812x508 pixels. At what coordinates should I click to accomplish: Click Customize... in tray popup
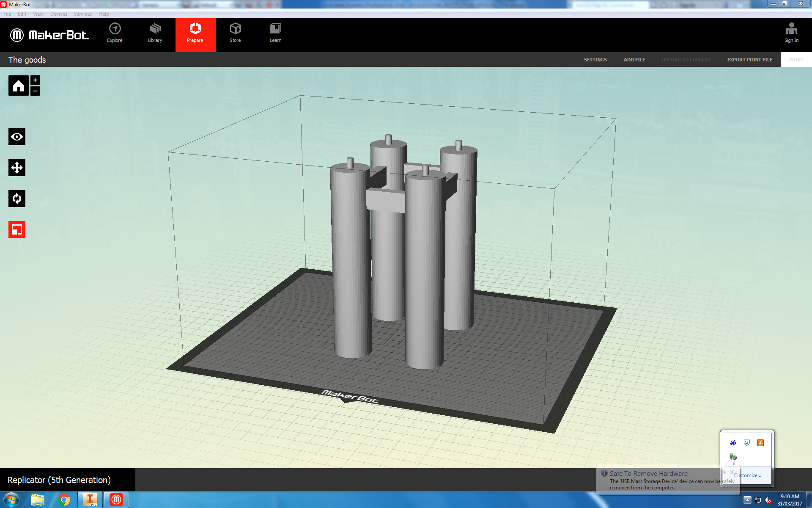tap(747, 475)
